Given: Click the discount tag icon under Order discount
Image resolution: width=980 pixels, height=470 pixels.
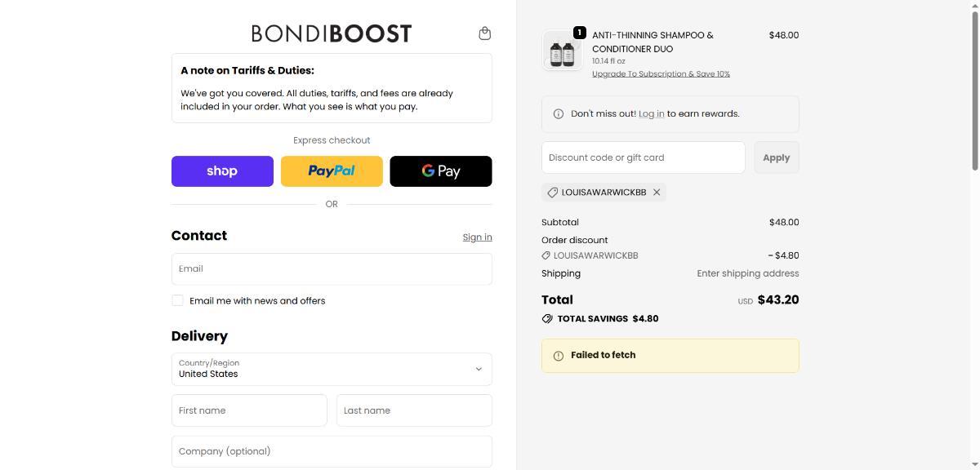Looking at the screenshot, I should [546, 256].
